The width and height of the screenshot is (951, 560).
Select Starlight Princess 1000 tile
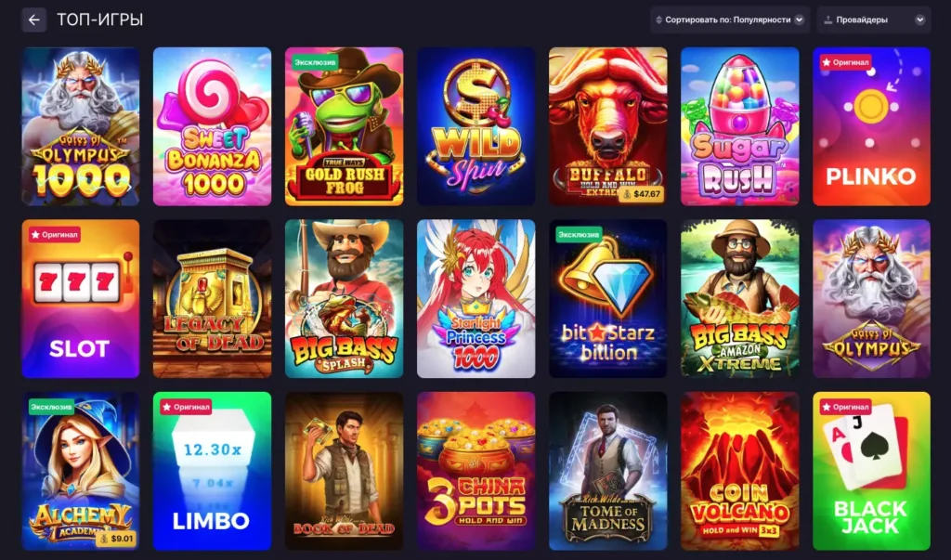476,299
